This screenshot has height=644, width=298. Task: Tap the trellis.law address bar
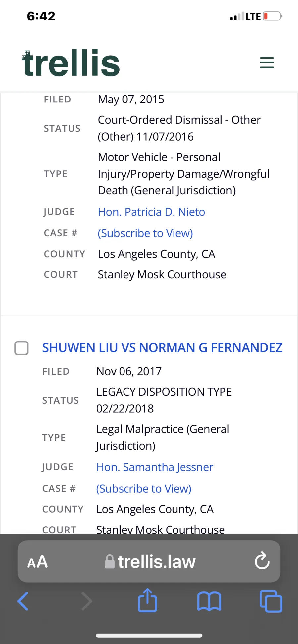click(x=156, y=562)
